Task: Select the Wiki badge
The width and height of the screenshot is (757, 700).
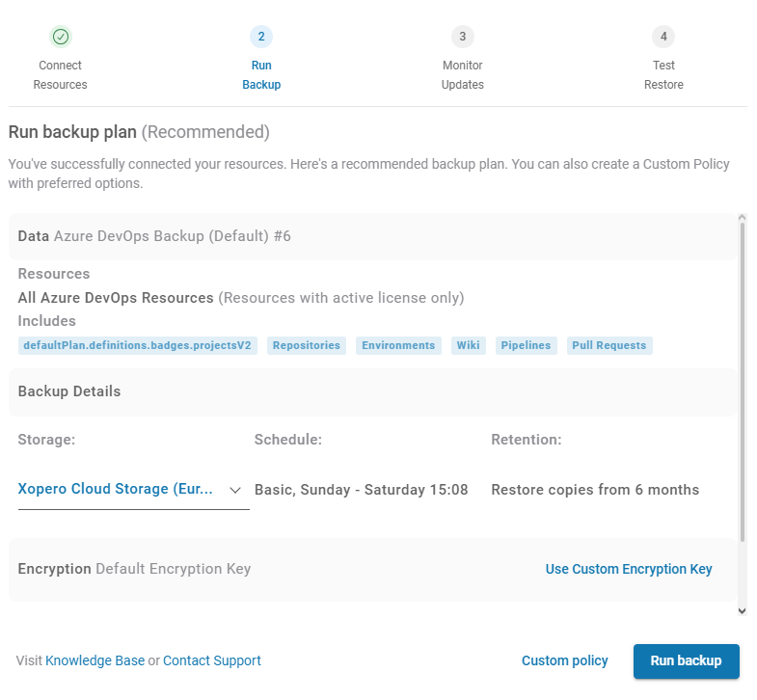Action: (x=468, y=345)
